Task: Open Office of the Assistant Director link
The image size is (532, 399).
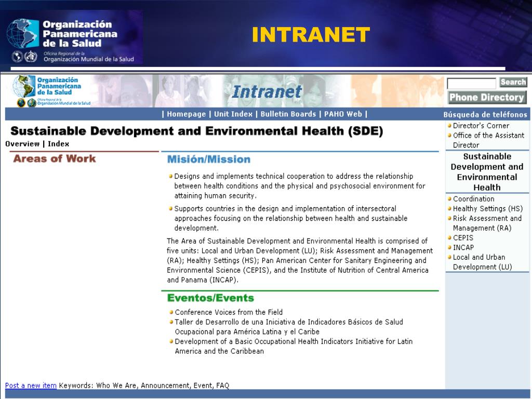Action: (x=488, y=140)
